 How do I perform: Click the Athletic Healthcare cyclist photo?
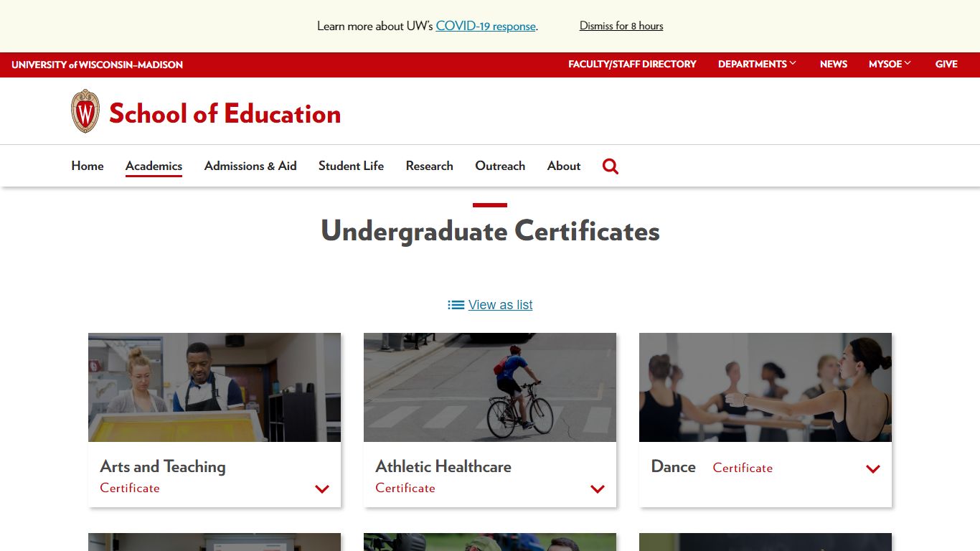tap(490, 387)
